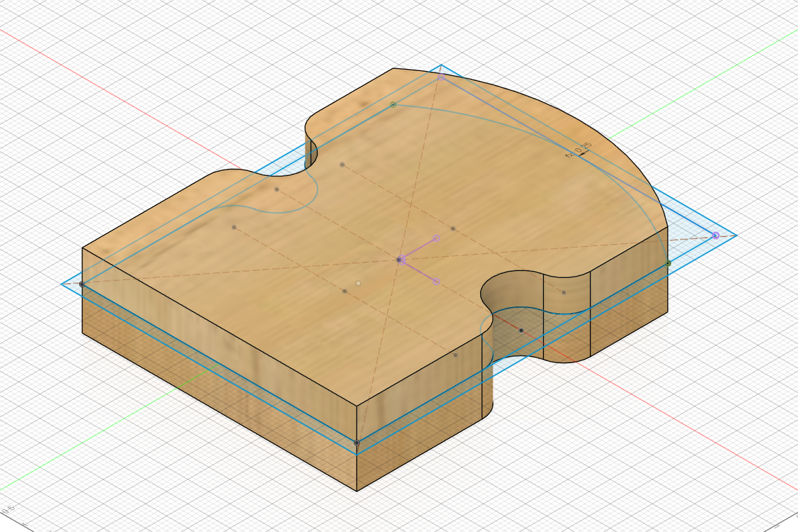The image size is (798, 532).
Task: Select the dark sketch point at the front bottom corner
Action: [x=357, y=442]
